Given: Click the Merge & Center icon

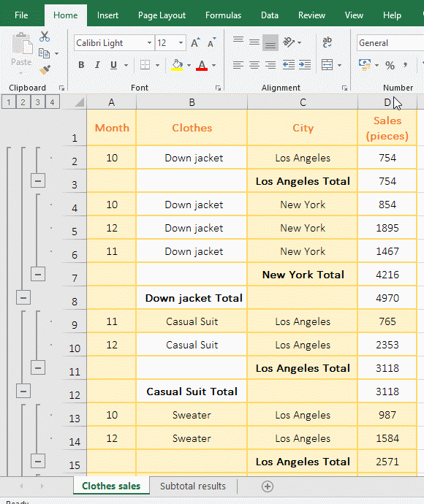Looking at the screenshot, I should click(x=328, y=65).
